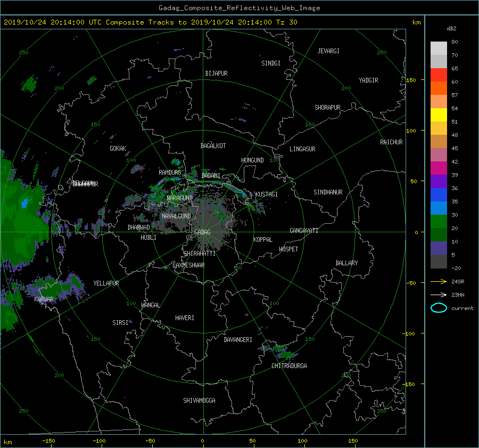Click the LINGASUR city label
The image size is (479, 448).
tap(302, 149)
